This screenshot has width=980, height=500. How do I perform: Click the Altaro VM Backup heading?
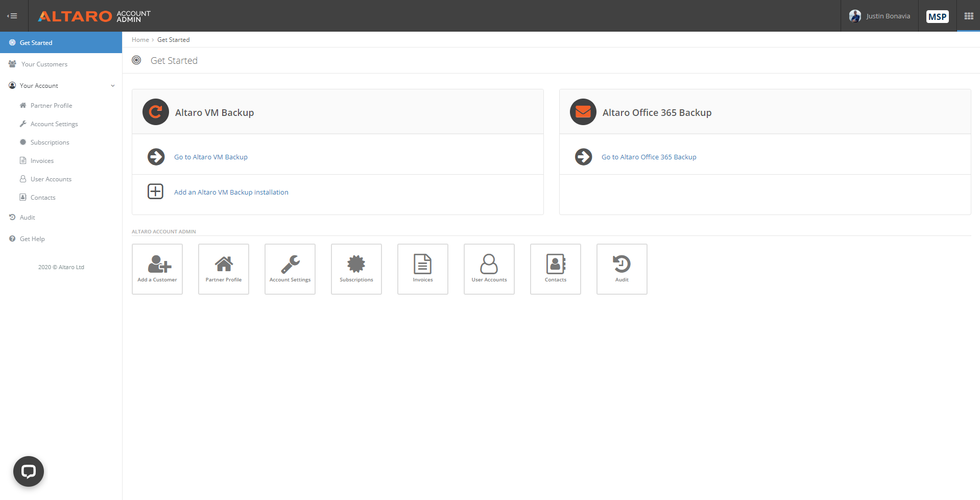click(214, 112)
